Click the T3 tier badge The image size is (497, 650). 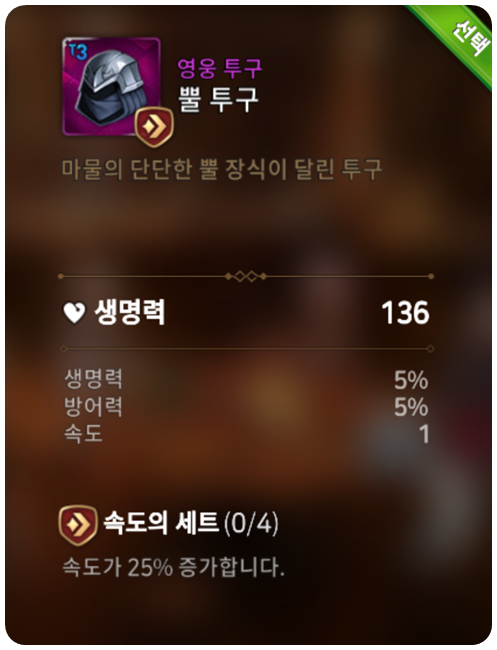(x=78, y=52)
